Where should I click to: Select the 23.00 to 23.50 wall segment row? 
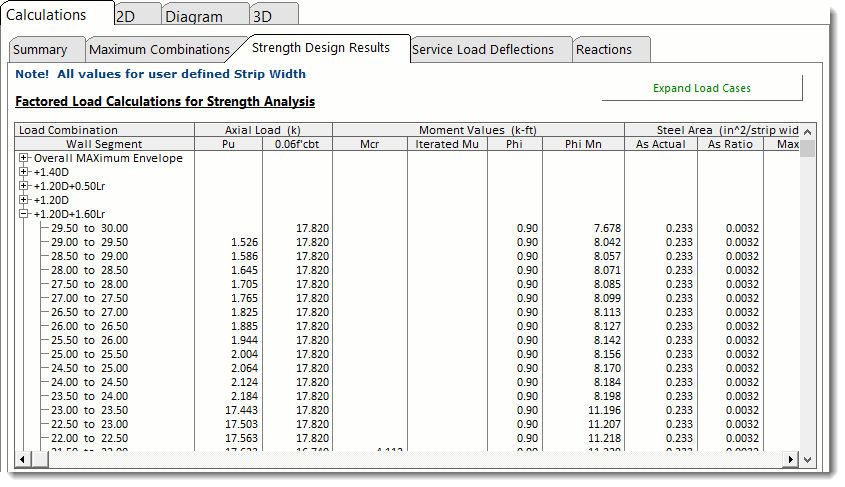(90, 410)
